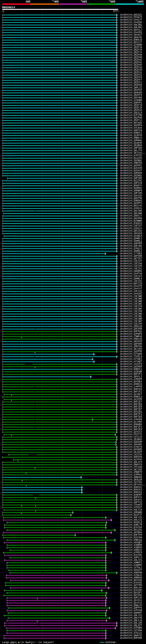Select hit label UniRef100_B9F9Q4

(x=131, y=638)
